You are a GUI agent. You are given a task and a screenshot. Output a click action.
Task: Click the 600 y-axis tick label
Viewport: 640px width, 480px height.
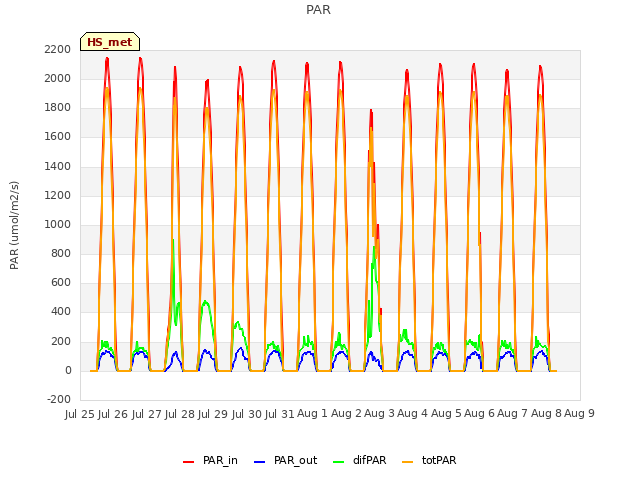click(x=61, y=282)
